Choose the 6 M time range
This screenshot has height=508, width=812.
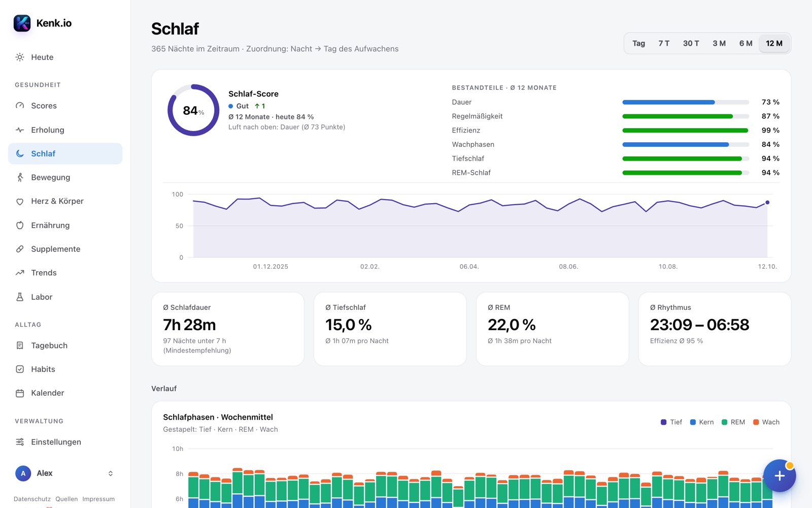746,44
